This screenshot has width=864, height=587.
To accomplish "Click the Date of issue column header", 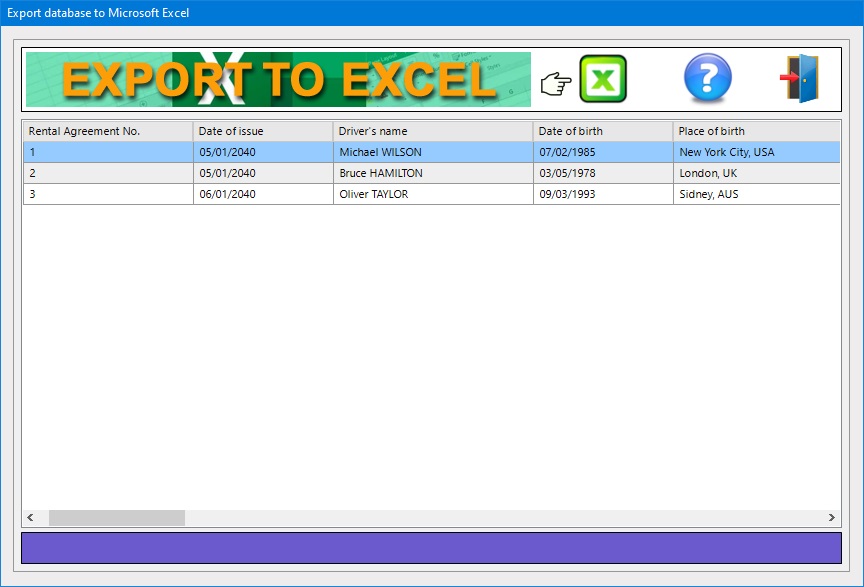I will [262, 131].
